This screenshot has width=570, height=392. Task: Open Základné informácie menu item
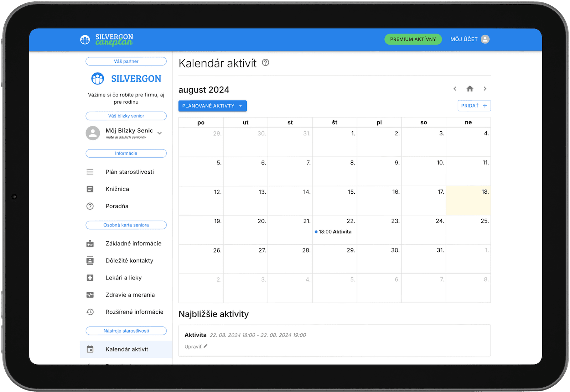click(x=126, y=244)
